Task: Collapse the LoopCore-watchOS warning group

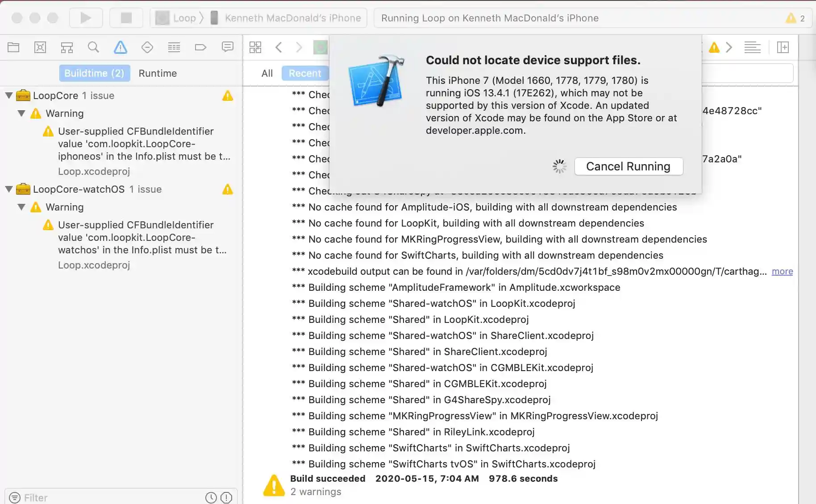Action: click(21, 207)
